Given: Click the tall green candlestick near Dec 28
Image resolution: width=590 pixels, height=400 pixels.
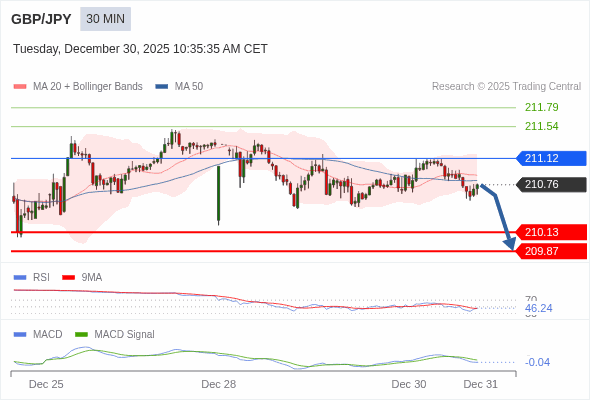Looking at the screenshot, I should 219,195.
